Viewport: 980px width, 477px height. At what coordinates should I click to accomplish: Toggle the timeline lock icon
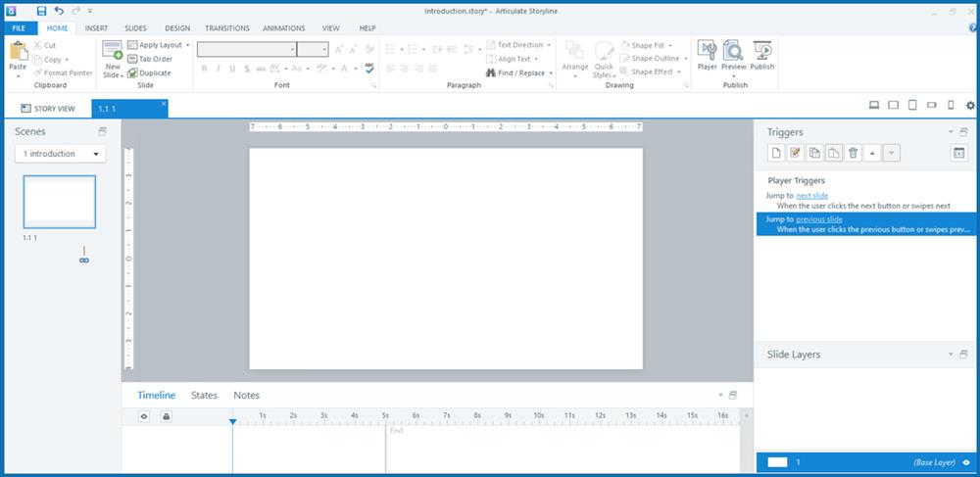(166, 416)
